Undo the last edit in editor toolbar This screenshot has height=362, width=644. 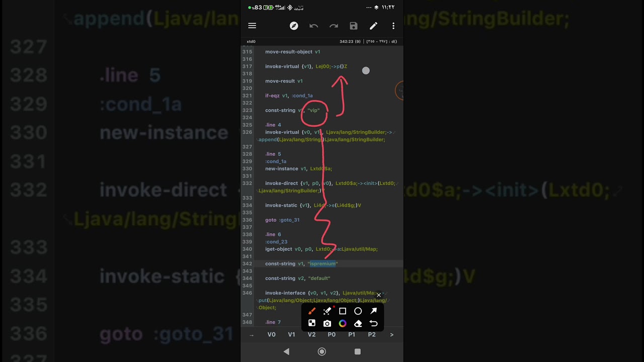(313, 26)
